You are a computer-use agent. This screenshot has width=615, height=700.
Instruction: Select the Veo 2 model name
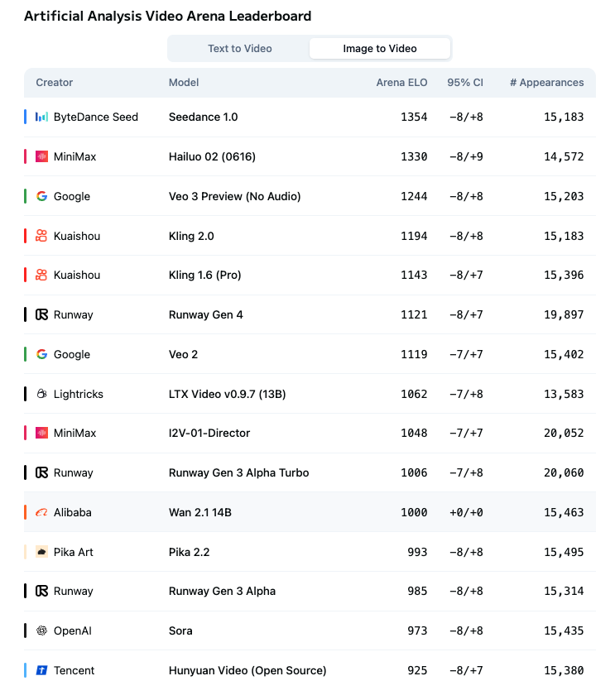183,354
